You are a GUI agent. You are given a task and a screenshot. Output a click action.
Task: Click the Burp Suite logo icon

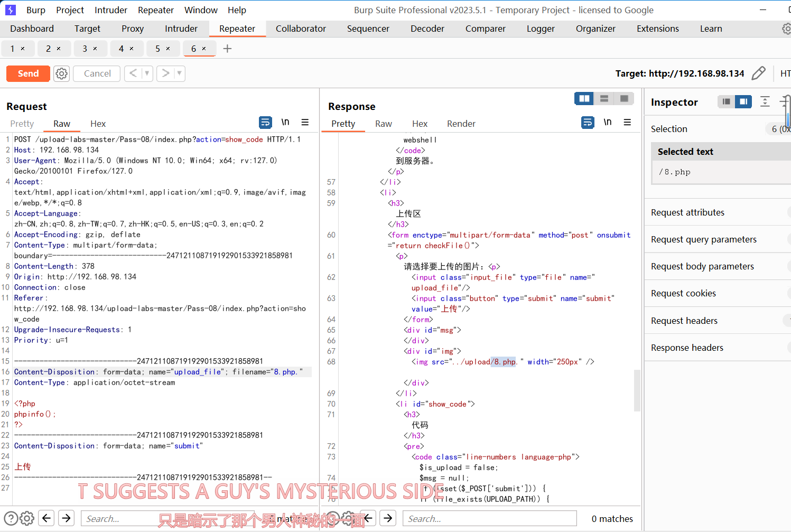[11, 10]
